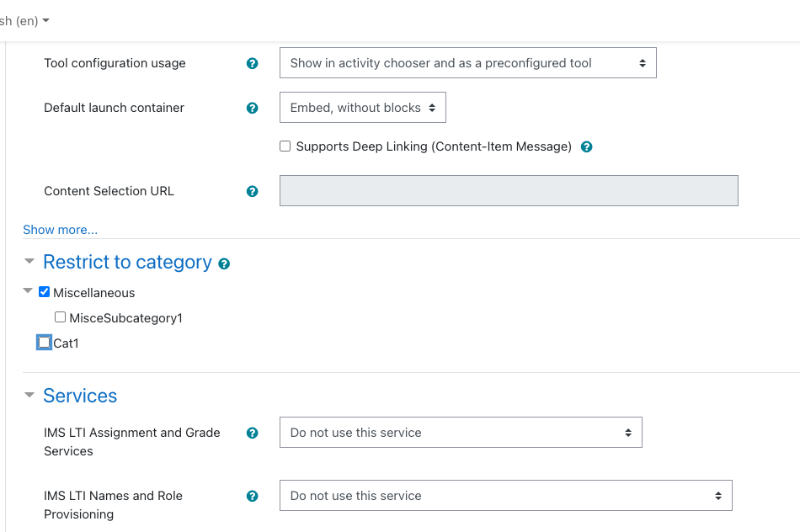Collapse the Services section arrow

click(29, 395)
